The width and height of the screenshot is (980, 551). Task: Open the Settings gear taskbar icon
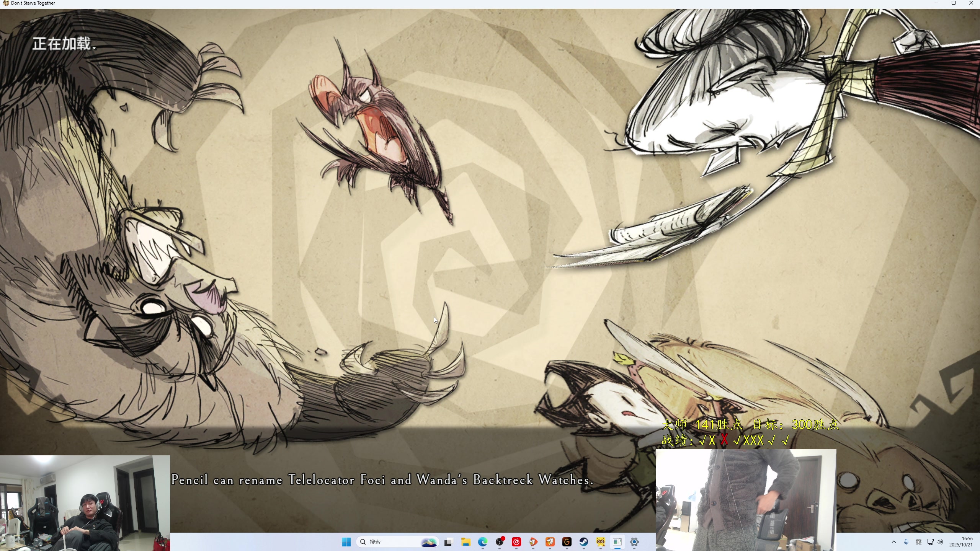(634, 542)
